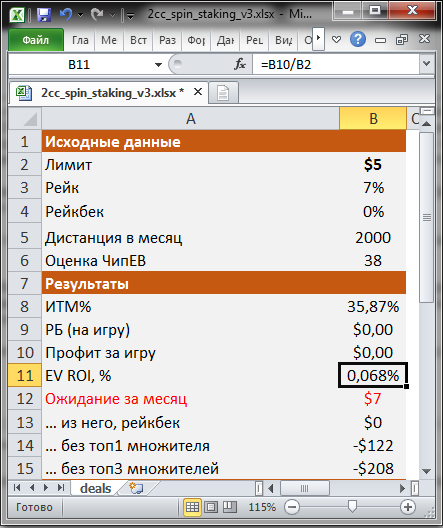This screenshot has height=528, width=443.
Task: Select the value -$208 cell
Action: (373, 469)
